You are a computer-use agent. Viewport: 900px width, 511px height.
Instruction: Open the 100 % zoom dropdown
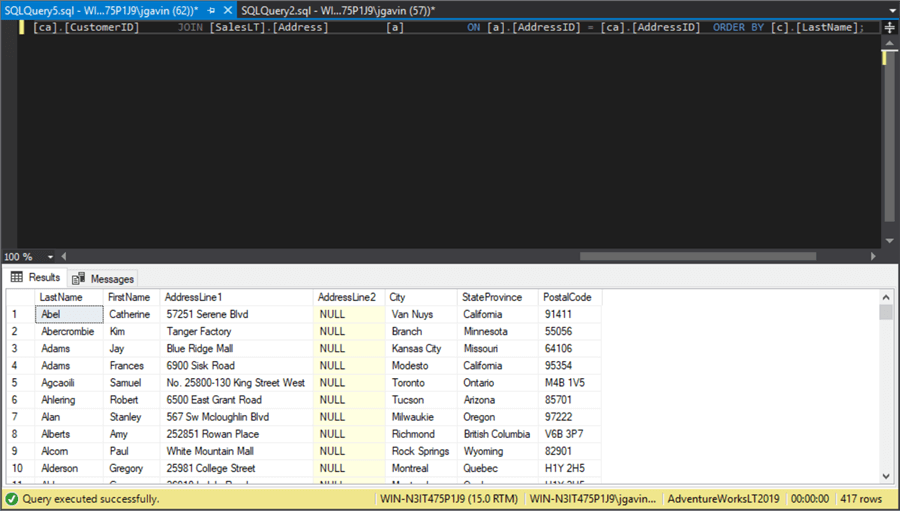51,257
